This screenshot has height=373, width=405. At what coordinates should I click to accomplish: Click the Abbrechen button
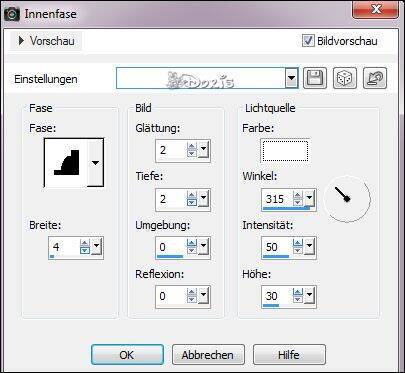pos(208,355)
